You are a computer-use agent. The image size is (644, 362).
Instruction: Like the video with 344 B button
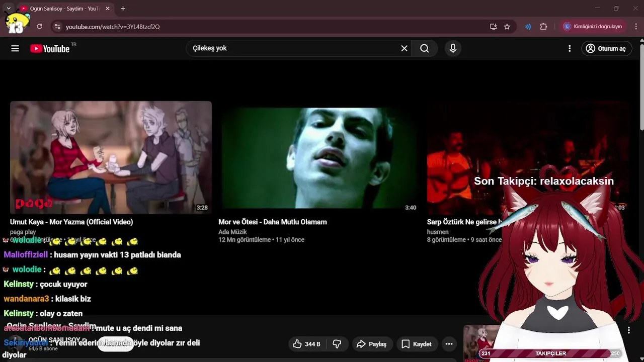(307, 344)
